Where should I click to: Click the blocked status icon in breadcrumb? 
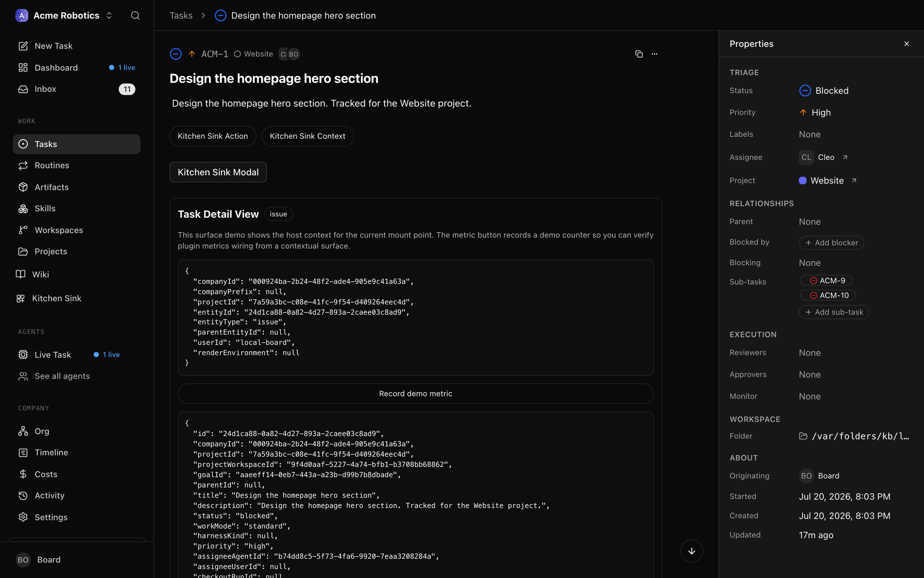click(x=221, y=16)
